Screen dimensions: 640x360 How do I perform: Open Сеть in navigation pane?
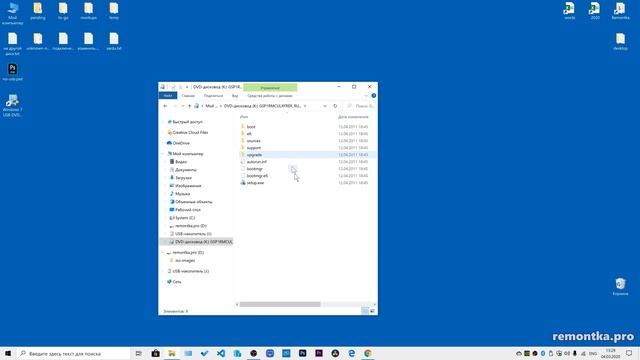(x=174, y=282)
